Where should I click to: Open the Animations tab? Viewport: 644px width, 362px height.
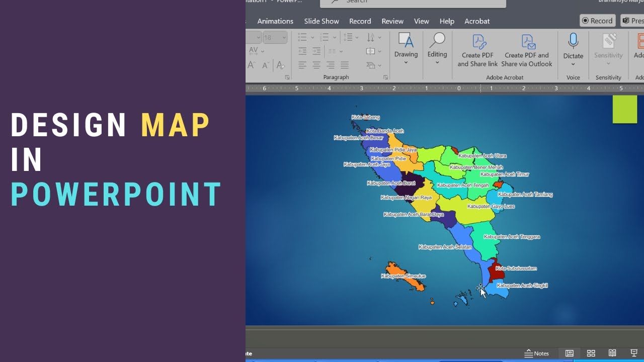(x=275, y=21)
